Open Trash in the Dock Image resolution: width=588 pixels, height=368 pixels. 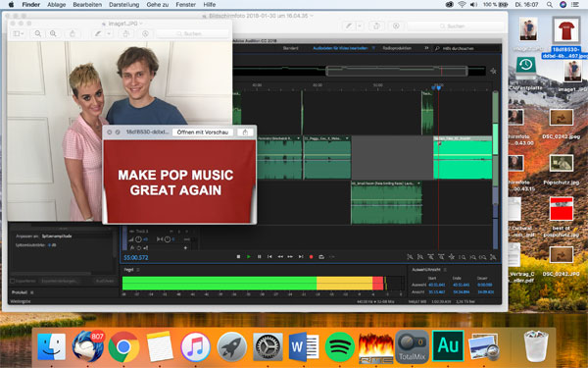pos(536,346)
